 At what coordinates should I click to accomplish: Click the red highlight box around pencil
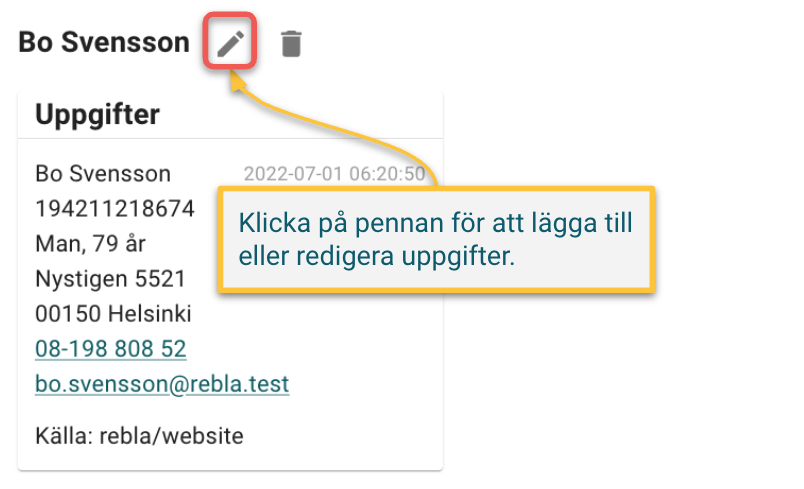point(230,40)
